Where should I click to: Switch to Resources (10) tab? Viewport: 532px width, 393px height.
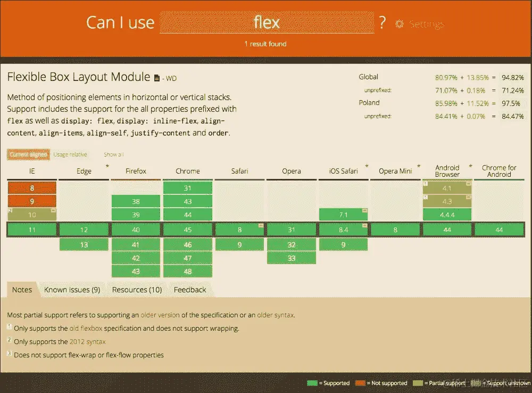click(x=137, y=290)
